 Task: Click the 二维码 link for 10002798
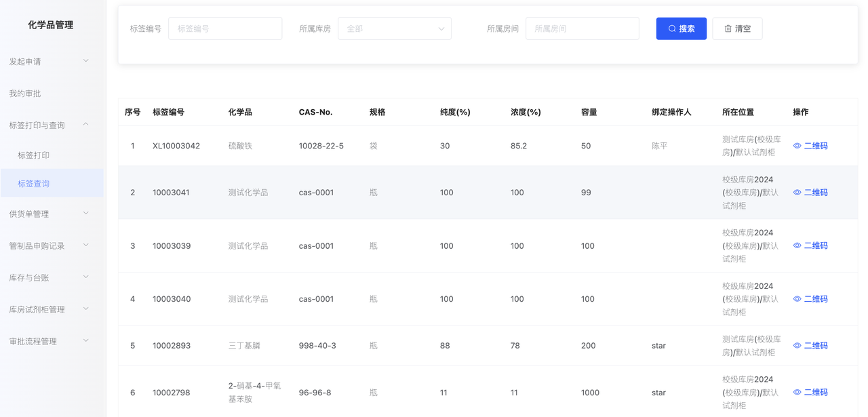click(816, 392)
